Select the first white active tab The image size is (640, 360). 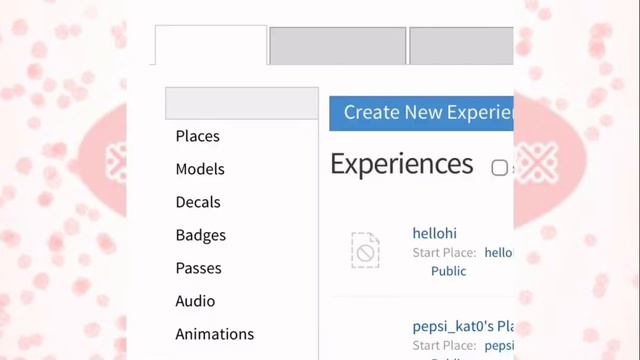tap(211, 45)
